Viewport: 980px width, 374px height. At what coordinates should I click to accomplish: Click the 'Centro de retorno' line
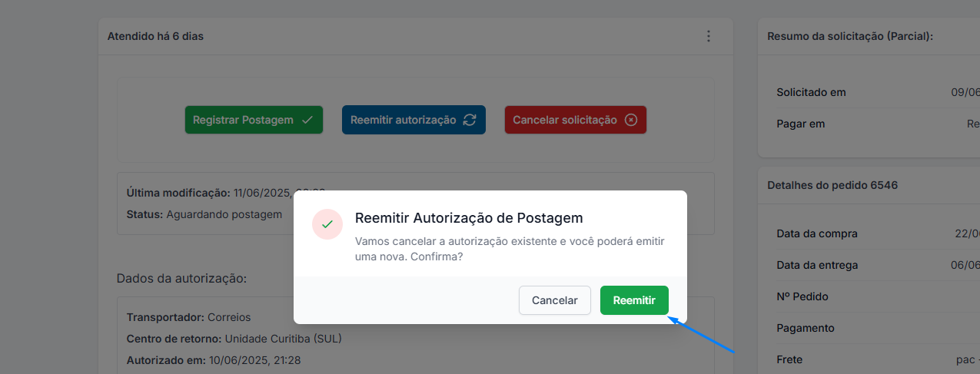tap(234, 339)
